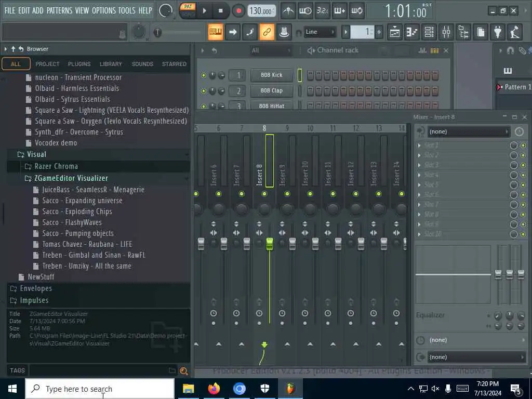Open the Channel rack view icon

pyautogui.click(x=429, y=32)
